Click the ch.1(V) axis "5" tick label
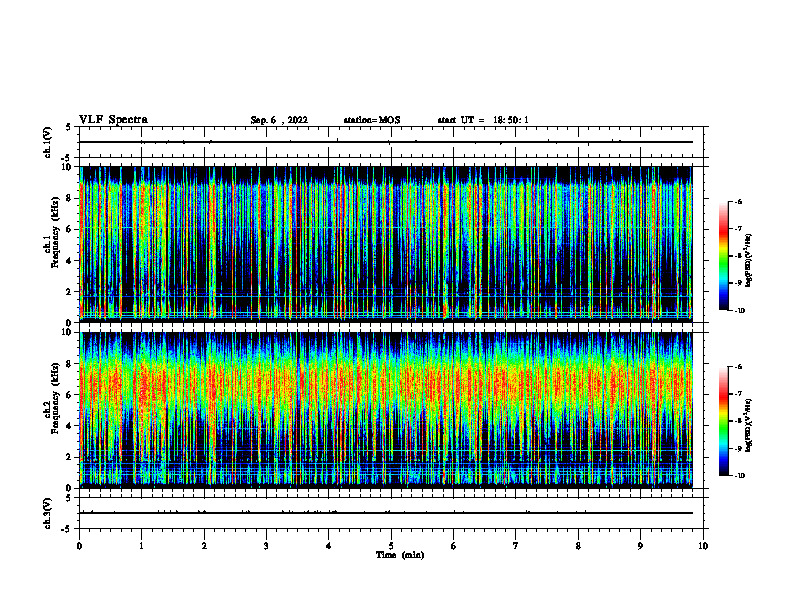This screenshot has width=792, height=612. [x=68, y=127]
